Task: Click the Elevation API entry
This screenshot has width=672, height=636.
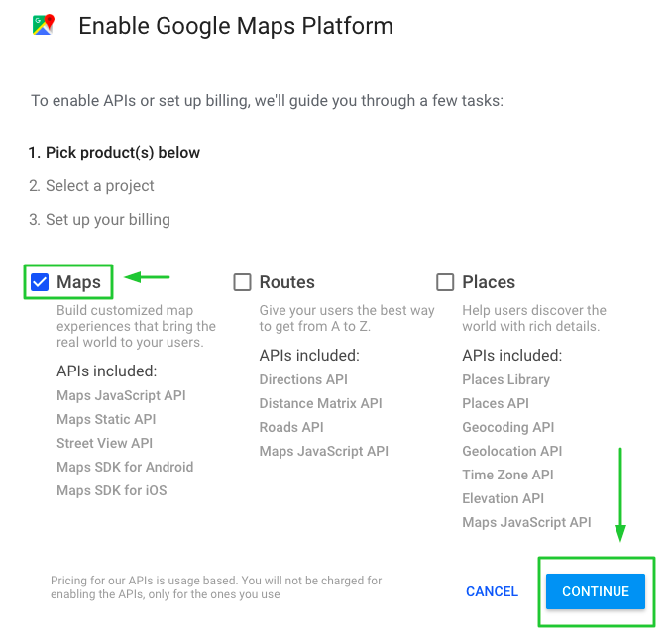Action: tap(503, 498)
